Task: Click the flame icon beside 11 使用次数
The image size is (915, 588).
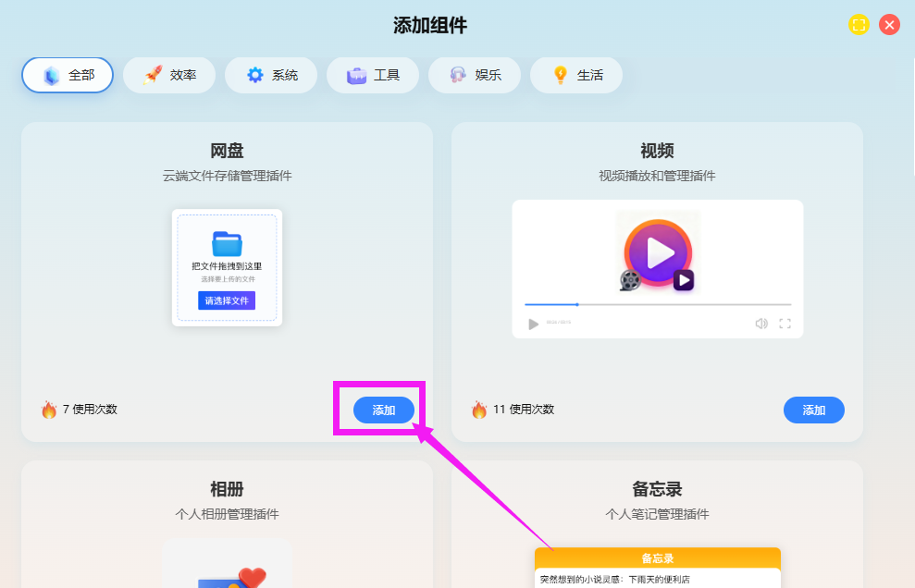Action: pyautogui.click(x=479, y=410)
